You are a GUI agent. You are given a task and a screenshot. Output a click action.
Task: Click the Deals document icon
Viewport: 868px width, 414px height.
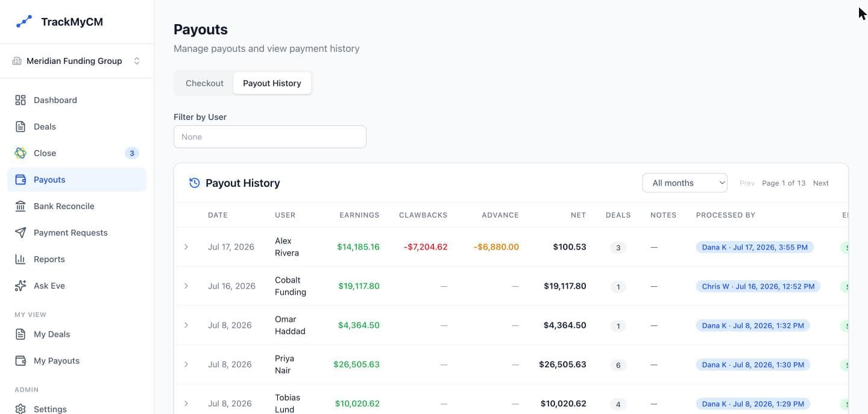pyautogui.click(x=20, y=127)
